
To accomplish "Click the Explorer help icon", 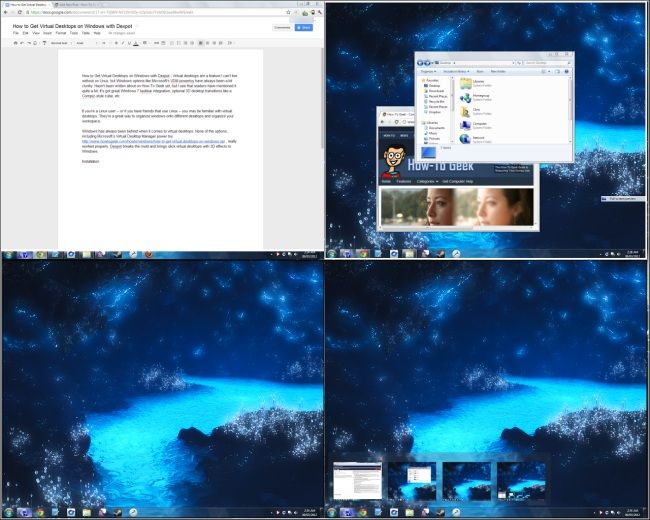I will point(567,71).
